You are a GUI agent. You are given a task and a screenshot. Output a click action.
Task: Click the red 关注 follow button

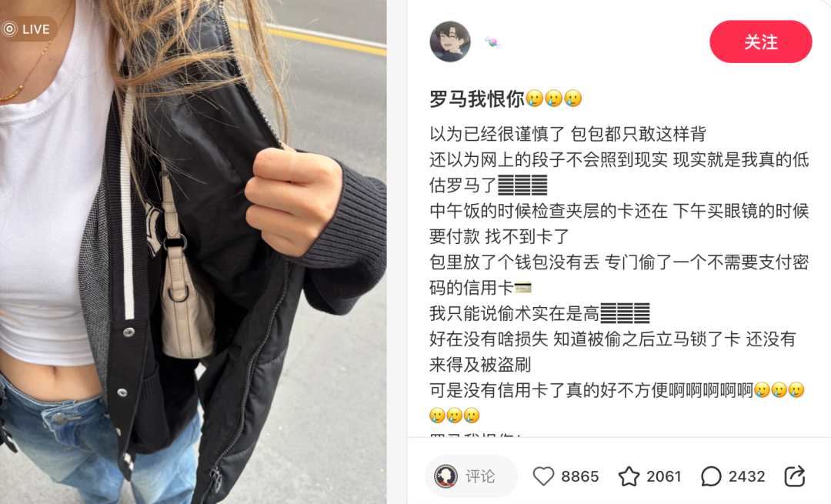[x=760, y=42]
